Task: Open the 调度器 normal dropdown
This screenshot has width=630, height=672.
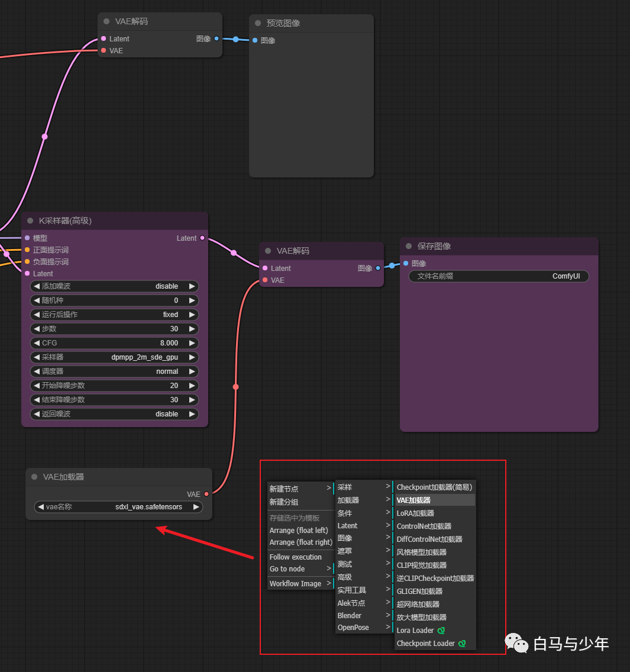Action: 114,371
